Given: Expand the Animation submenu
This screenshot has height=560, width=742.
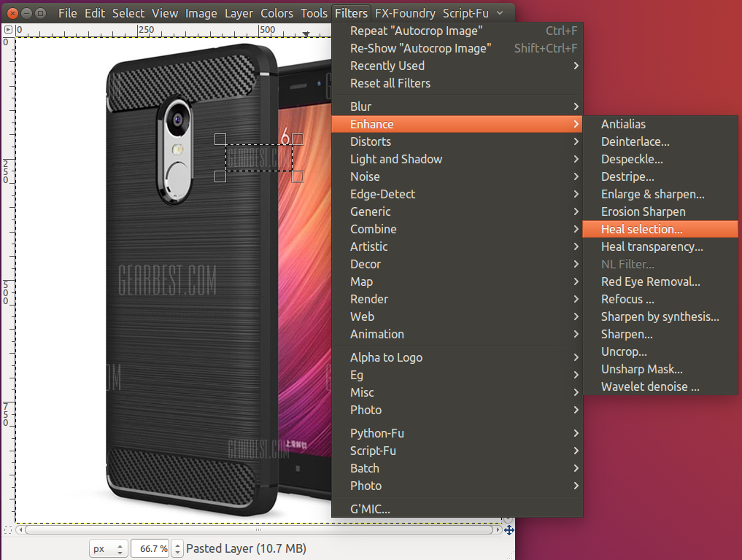Looking at the screenshot, I should (457, 334).
